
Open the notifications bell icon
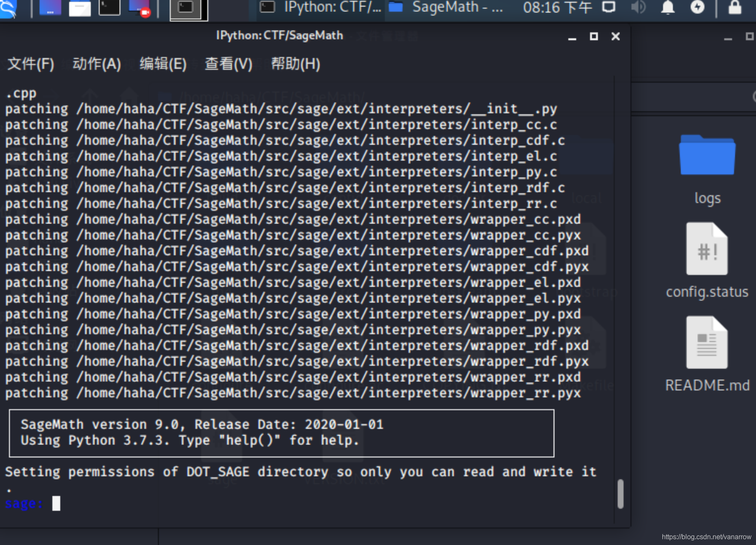coord(668,7)
